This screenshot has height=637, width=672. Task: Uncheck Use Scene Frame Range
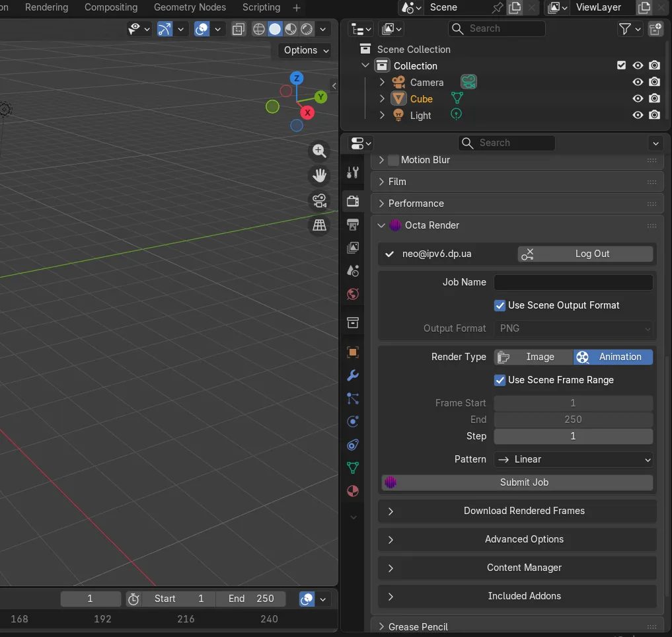(x=500, y=380)
